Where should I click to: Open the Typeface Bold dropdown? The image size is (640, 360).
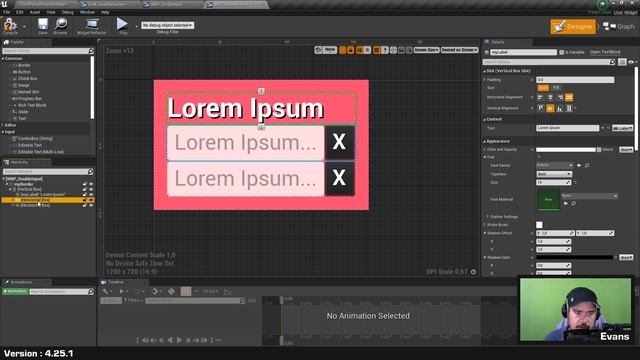point(553,174)
